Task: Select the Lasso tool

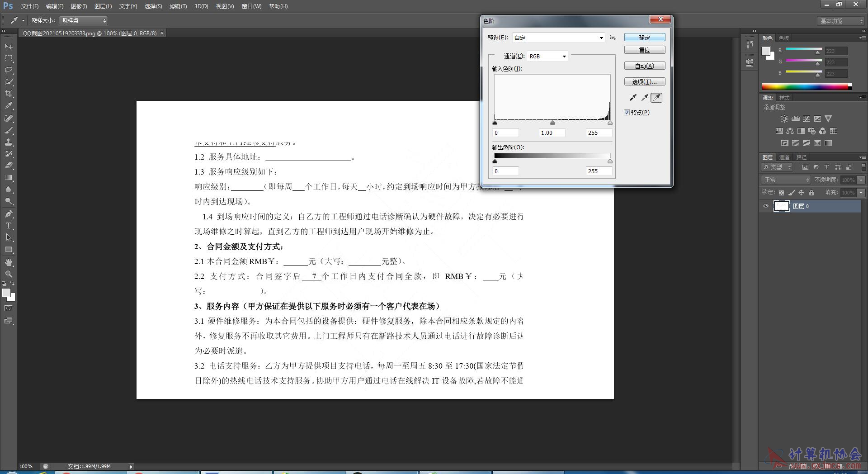Action: (9, 70)
